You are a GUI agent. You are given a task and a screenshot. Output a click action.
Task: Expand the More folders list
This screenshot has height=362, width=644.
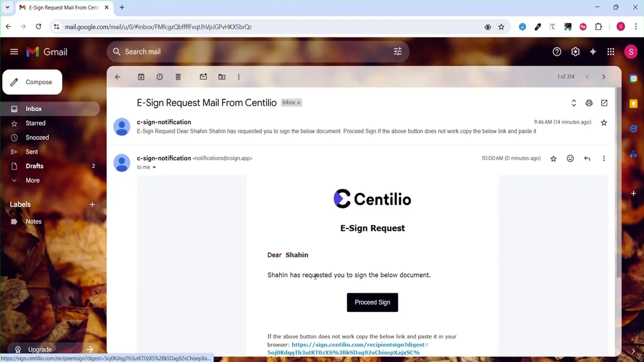(x=50, y=181)
